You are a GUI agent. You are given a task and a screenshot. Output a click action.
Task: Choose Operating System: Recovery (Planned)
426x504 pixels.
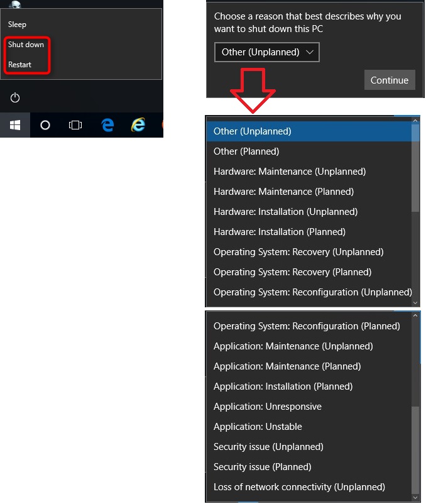pyautogui.click(x=309, y=272)
